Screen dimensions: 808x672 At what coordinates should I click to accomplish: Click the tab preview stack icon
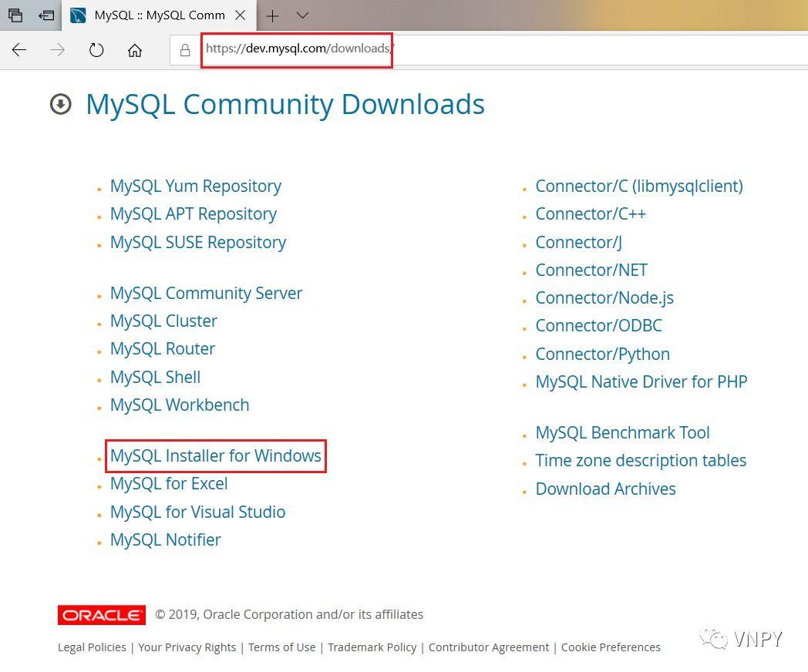[x=15, y=15]
